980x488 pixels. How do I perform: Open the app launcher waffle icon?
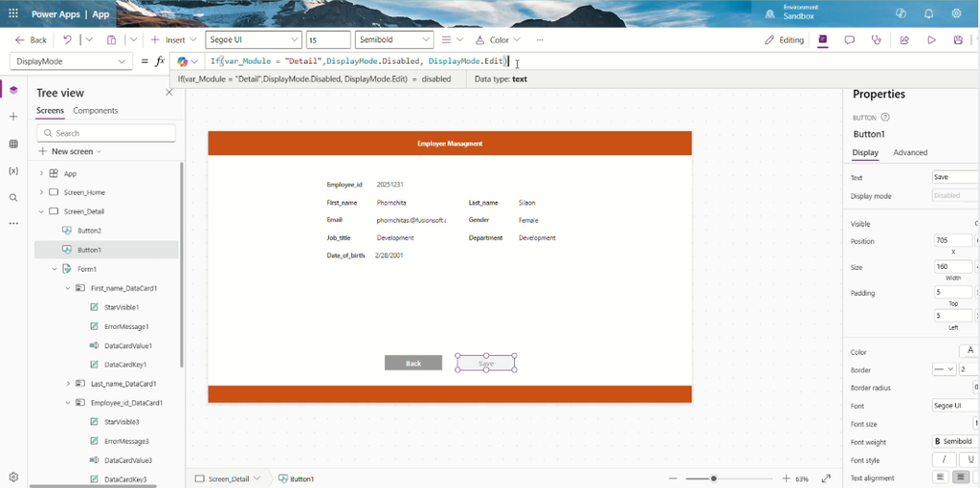[x=13, y=13]
